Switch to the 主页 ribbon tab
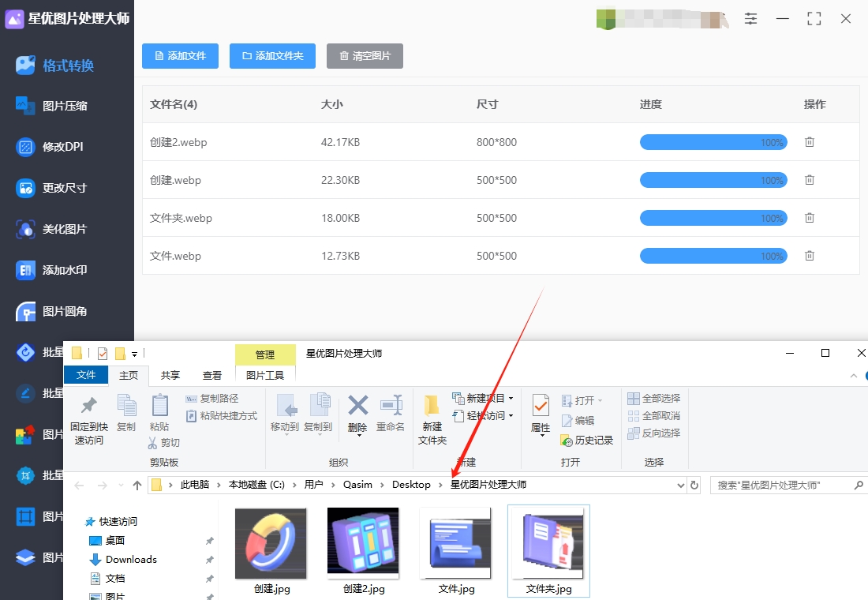The height and width of the screenshot is (600, 868). [129, 375]
